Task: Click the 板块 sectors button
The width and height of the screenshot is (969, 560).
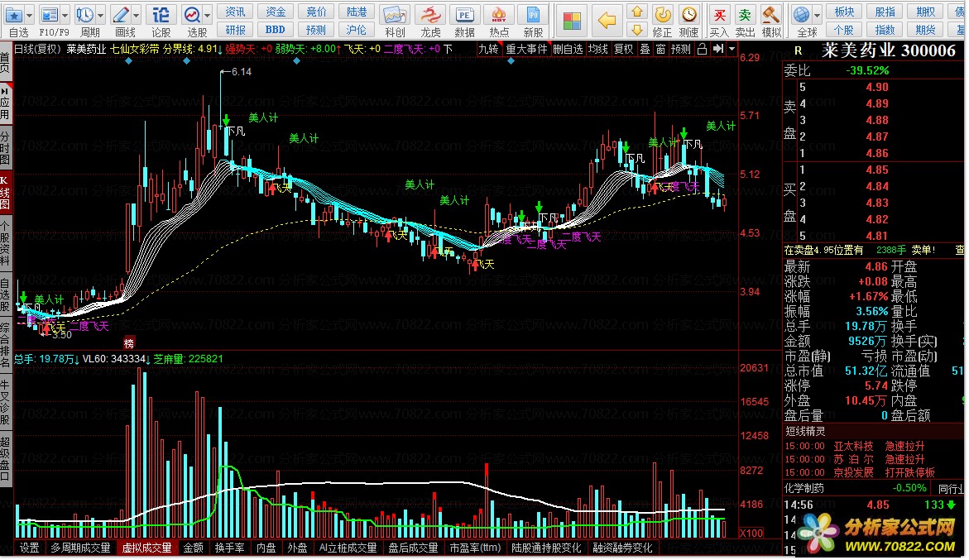Action: 844,12
